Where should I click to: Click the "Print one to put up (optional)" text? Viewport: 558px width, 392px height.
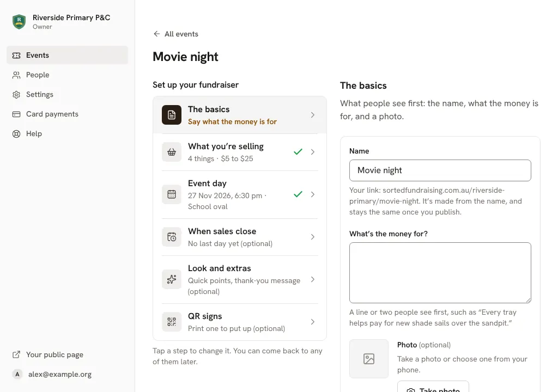pos(236,329)
